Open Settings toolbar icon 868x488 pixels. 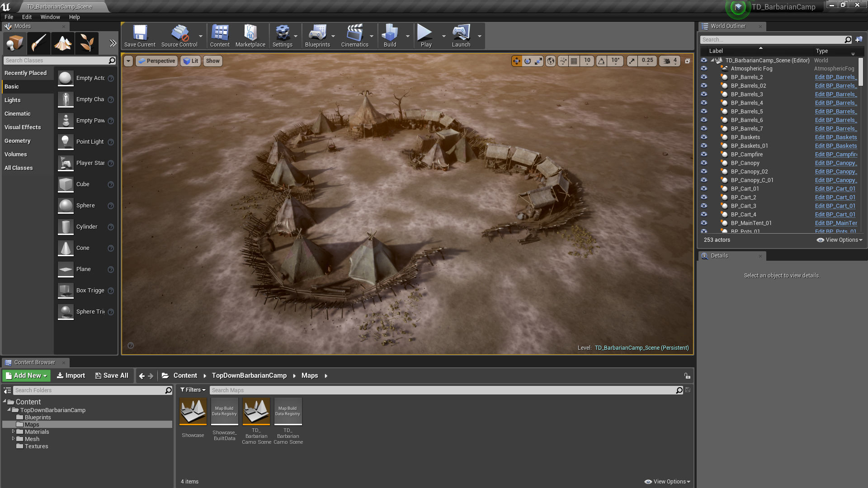coord(283,36)
